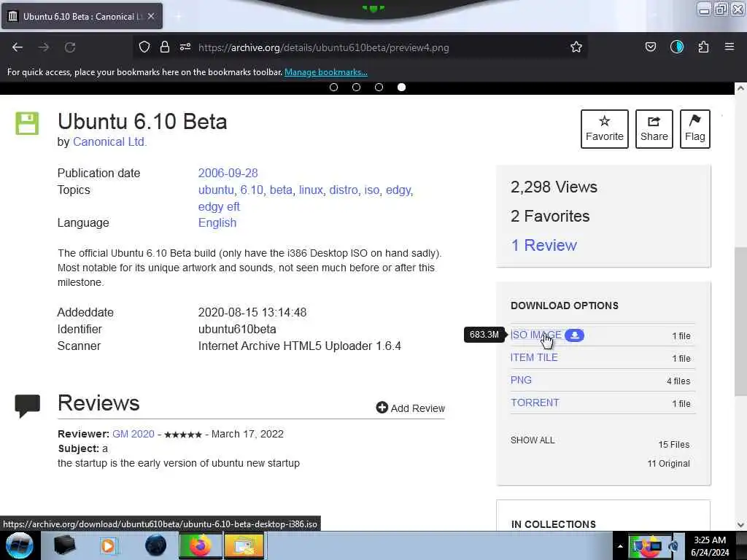Viewport: 747px width, 560px height.
Task: Click the scrollbar down arrow
Action: [x=740, y=525]
